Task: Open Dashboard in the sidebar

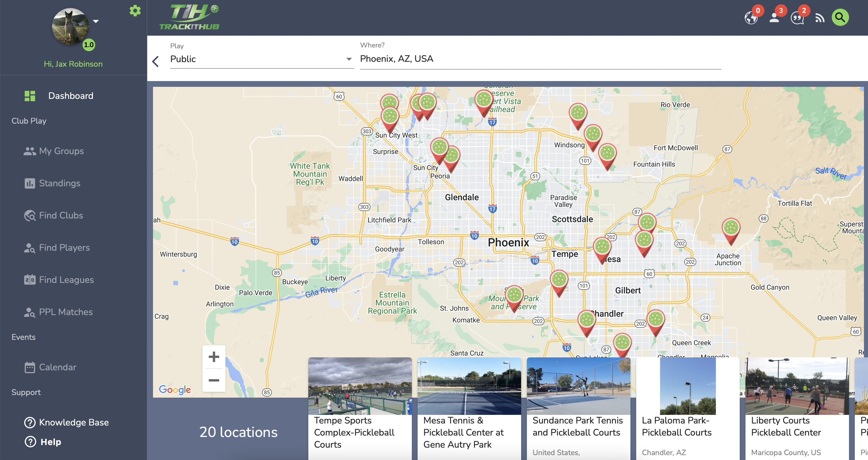Action: tap(70, 96)
